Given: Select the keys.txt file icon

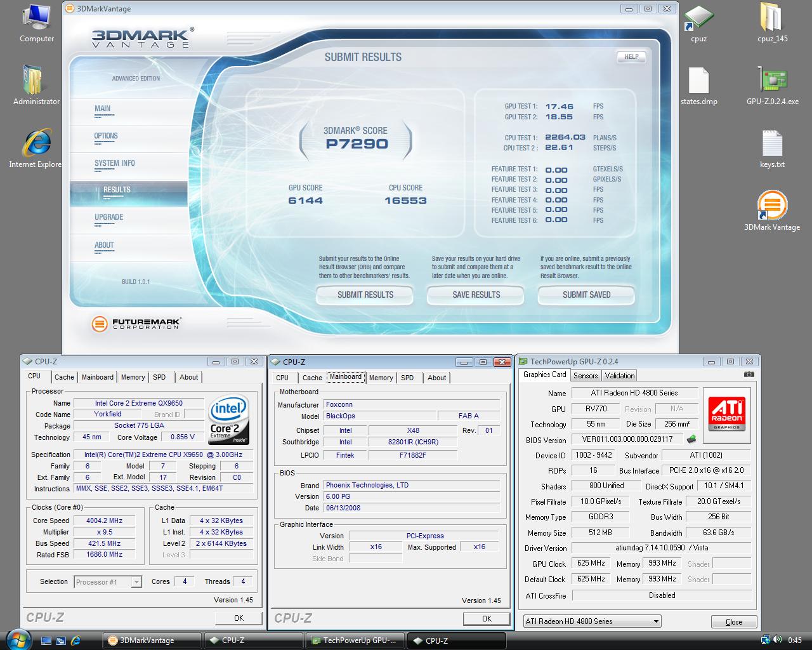Looking at the screenshot, I should coord(772,149).
